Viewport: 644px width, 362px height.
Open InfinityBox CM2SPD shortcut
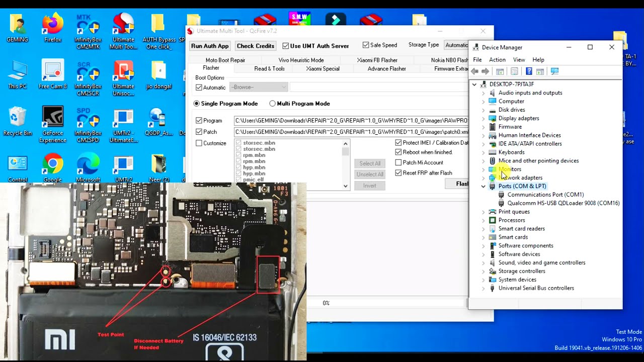click(x=88, y=125)
